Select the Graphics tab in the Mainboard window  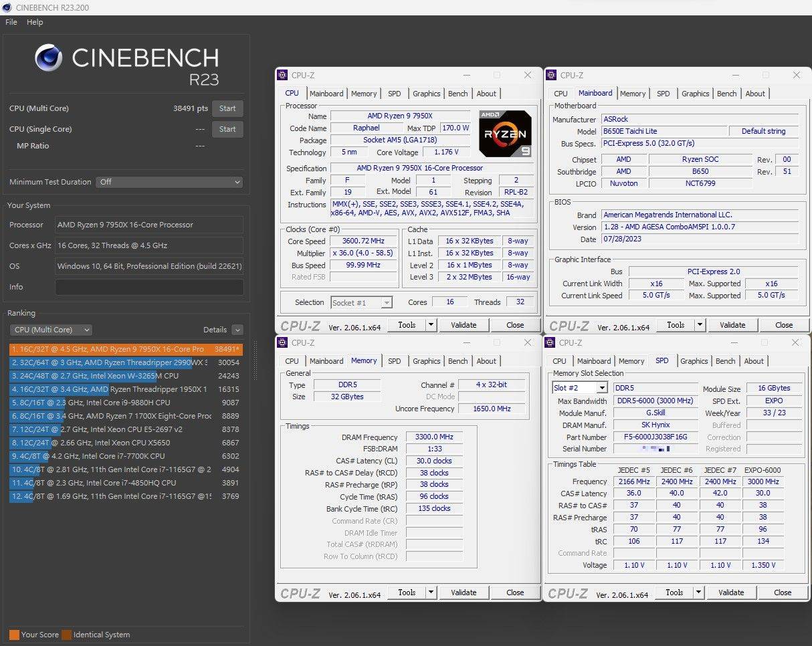point(695,94)
